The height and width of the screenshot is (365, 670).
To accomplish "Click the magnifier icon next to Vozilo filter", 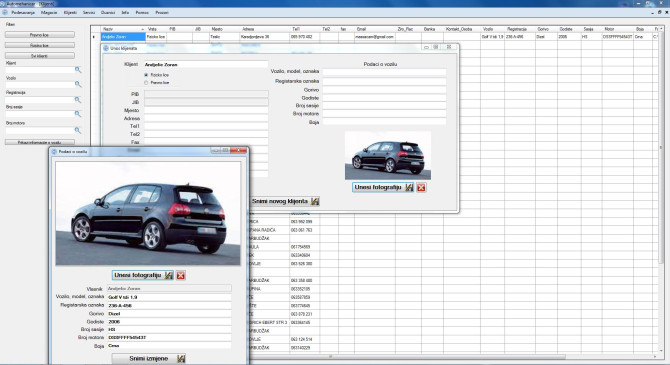I will (x=78, y=84).
